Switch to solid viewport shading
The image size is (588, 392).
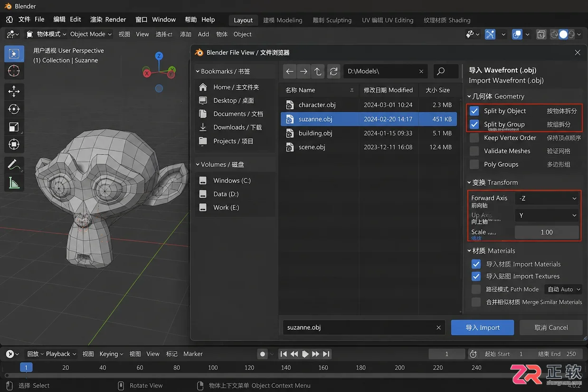coord(563,34)
